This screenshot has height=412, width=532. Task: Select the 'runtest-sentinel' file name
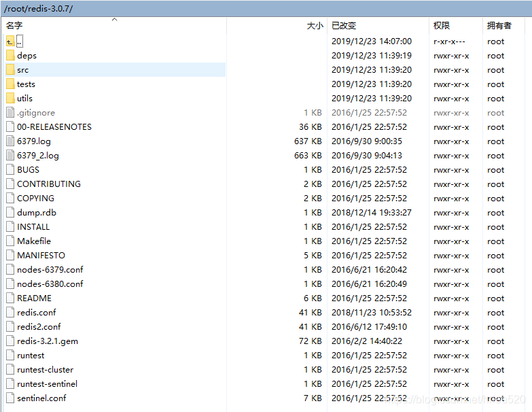coord(47,383)
